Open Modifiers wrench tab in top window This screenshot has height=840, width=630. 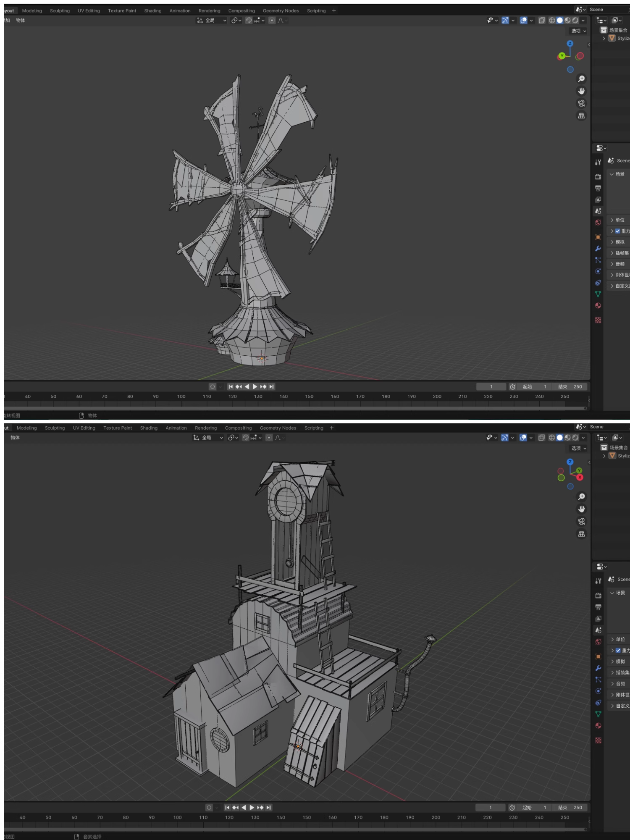(598, 249)
